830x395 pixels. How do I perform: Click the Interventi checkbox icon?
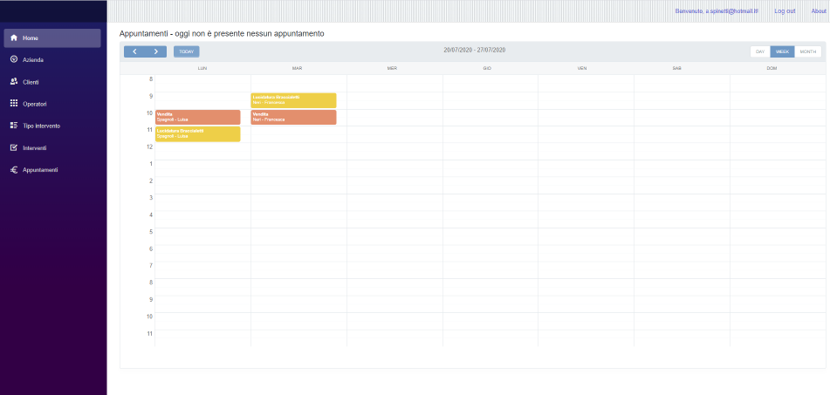coord(14,148)
